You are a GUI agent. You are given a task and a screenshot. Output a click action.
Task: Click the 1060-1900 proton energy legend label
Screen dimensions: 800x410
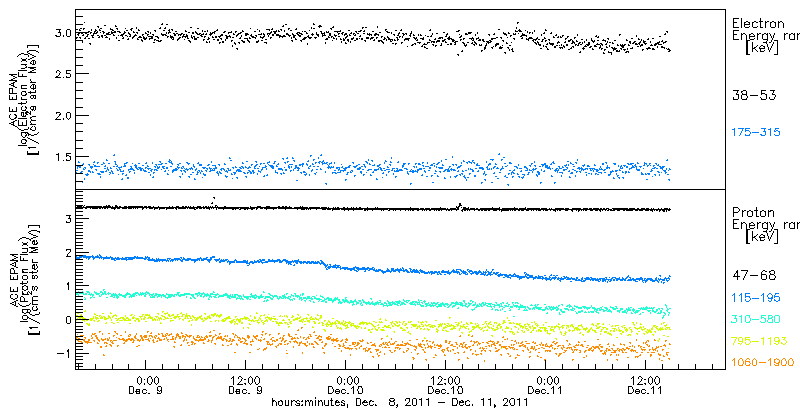763,363
